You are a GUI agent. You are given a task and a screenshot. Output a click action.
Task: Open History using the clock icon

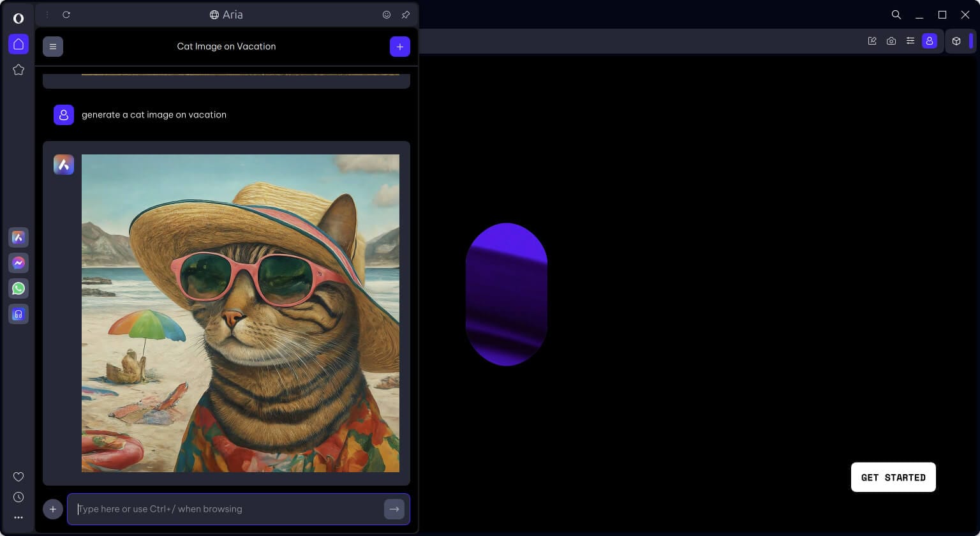[19, 496]
